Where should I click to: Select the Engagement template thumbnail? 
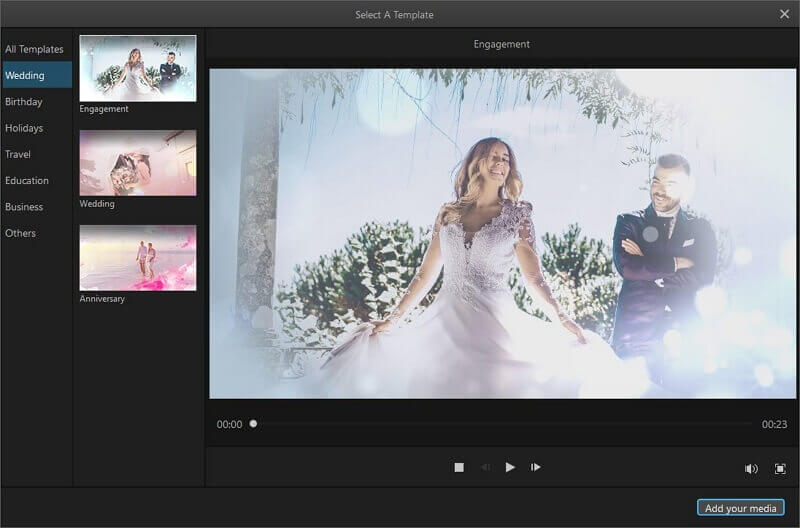138,68
